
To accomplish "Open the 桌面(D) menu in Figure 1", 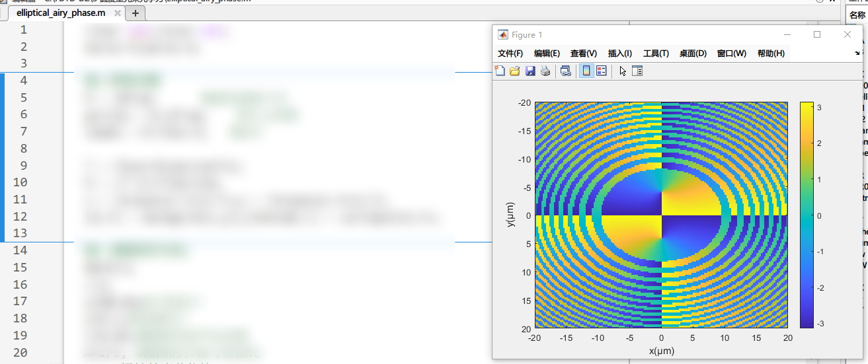I will coord(693,54).
